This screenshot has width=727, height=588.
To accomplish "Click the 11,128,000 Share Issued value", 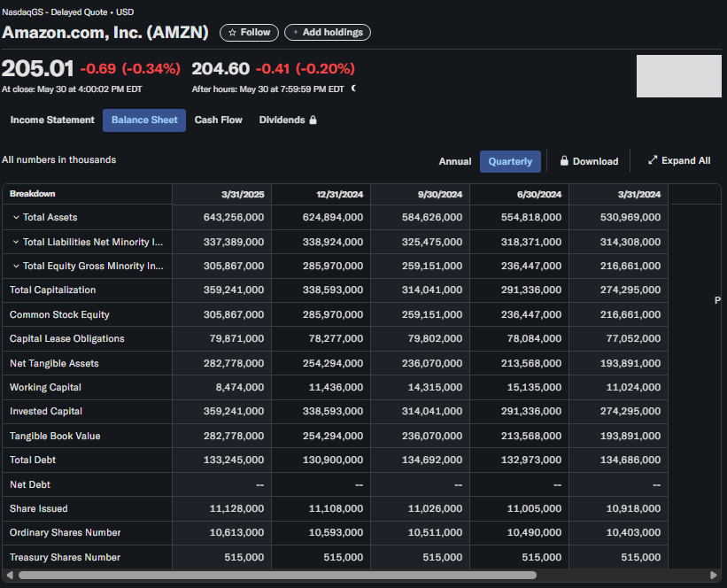I will point(236,508).
